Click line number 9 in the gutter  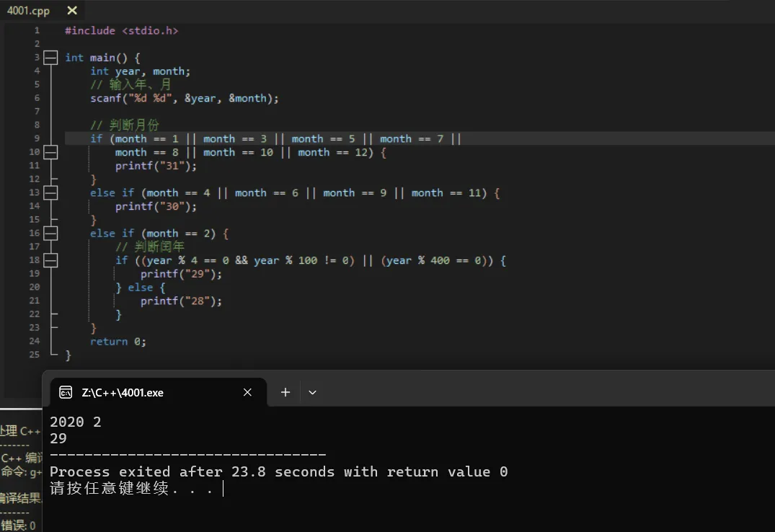37,138
